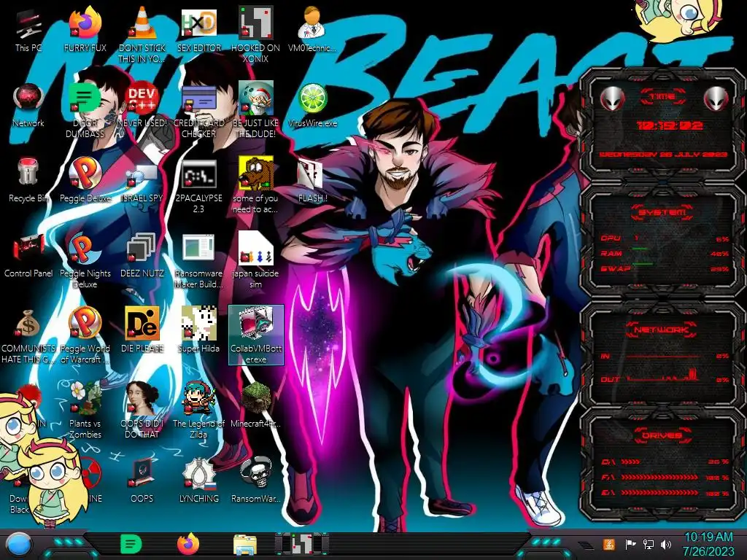
Task: Open the Recycle Bin
Action: (28, 180)
